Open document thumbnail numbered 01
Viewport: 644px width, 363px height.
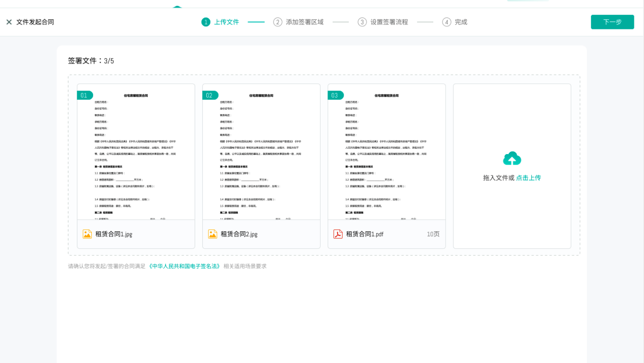(136, 152)
